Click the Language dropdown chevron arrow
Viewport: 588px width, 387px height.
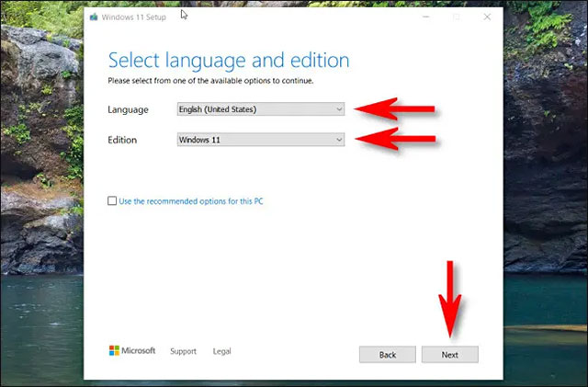[x=339, y=109]
